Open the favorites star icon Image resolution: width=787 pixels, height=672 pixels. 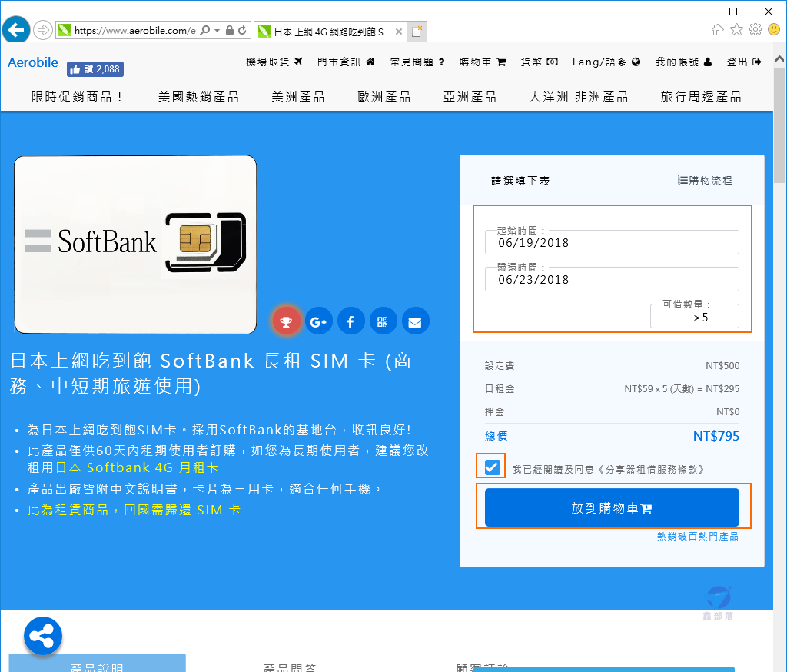[736, 30]
